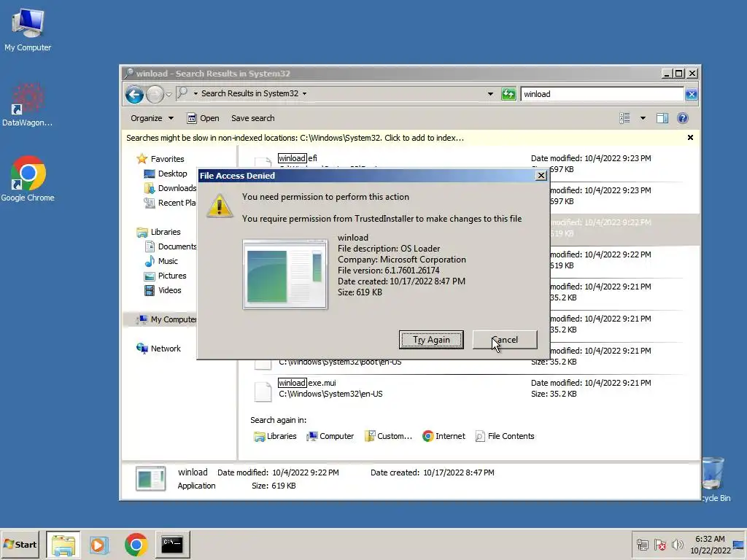Open Music library
The image size is (747, 560).
161,261
